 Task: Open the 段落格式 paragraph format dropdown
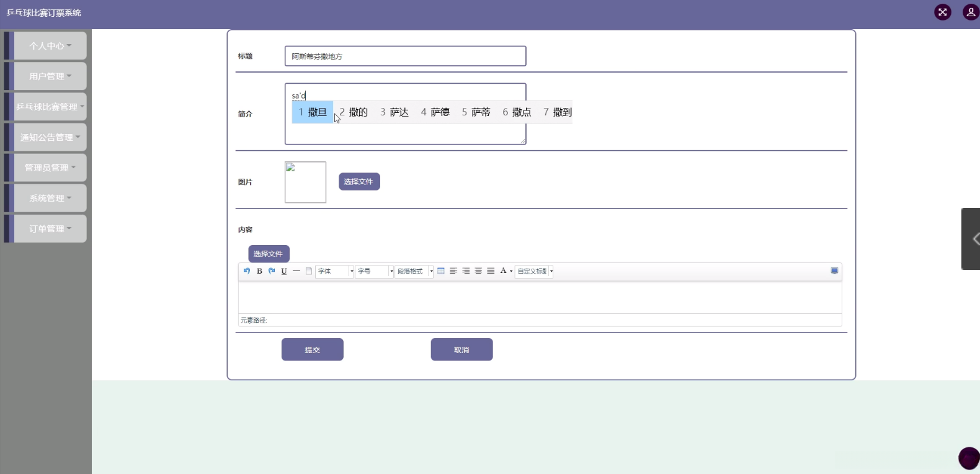coord(414,271)
